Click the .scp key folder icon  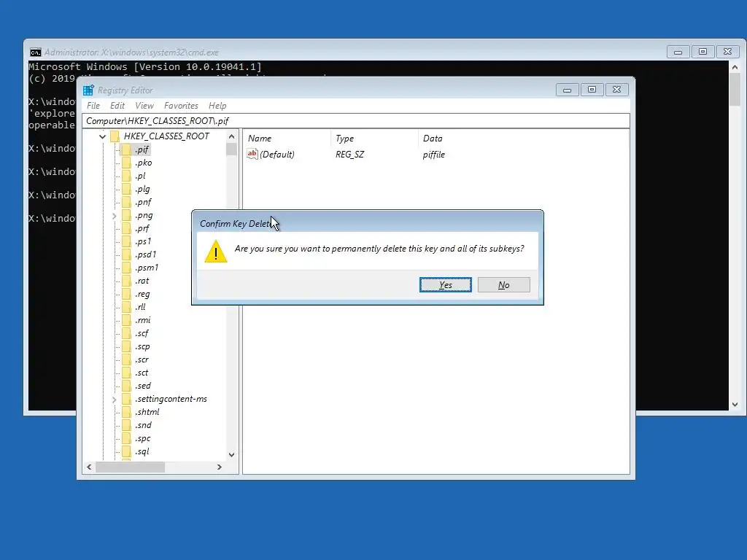coord(126,346)
